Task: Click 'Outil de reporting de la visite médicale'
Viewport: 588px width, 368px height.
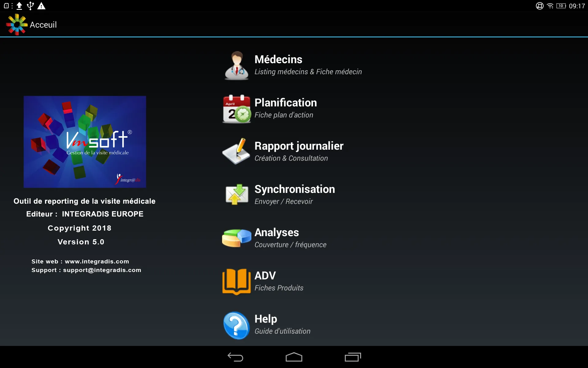Action: (x=85, y=201)
